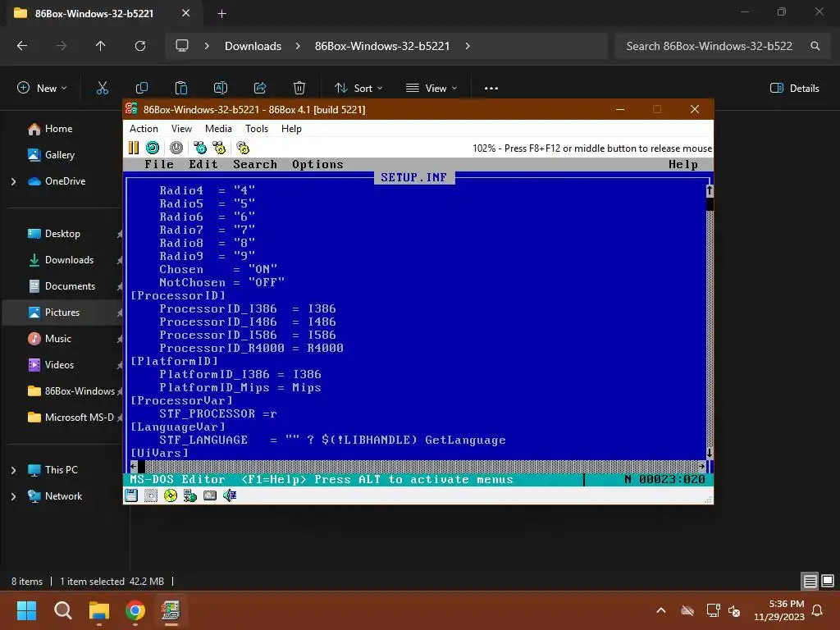Open the Explorer New dropdown

[43, 89]
